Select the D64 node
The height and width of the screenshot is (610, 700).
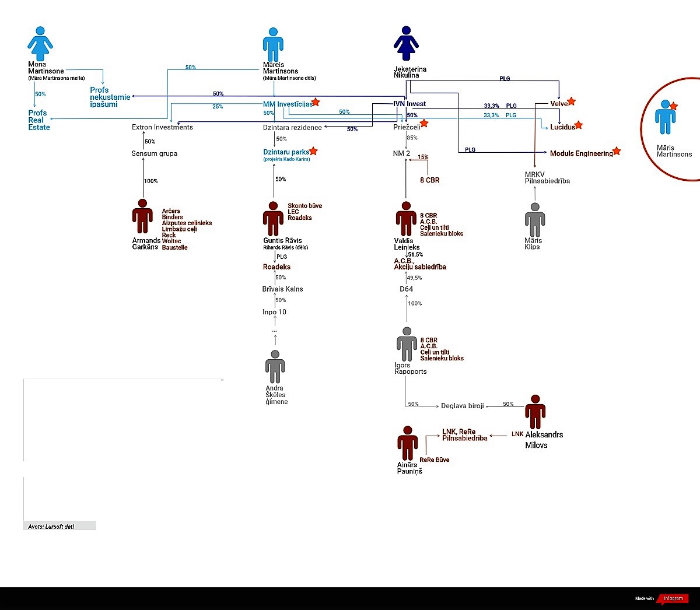pos(406,289)
